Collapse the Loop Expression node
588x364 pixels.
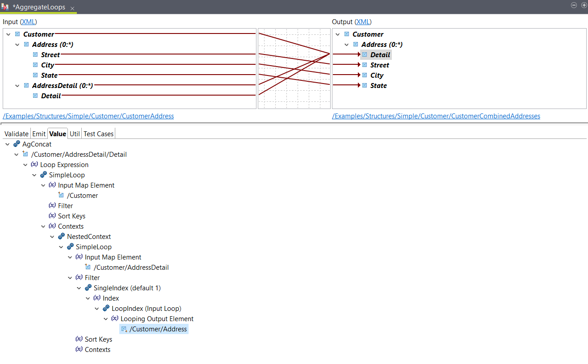tap(25, 164)
